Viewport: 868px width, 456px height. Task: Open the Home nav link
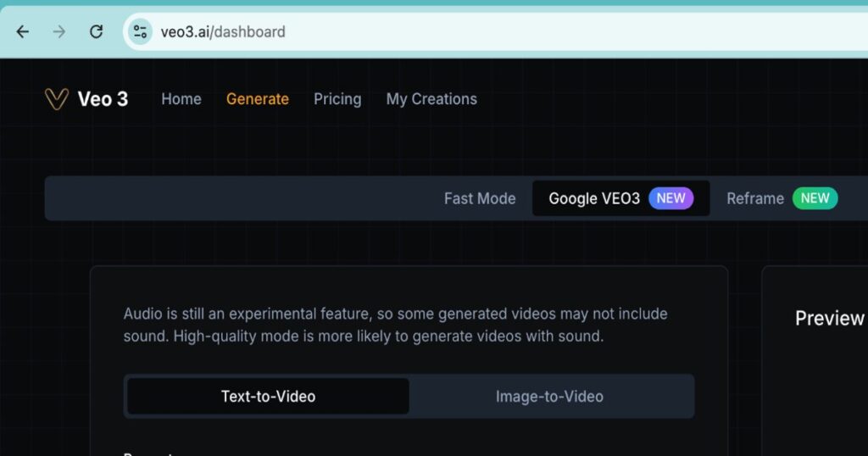pos(181,99)
